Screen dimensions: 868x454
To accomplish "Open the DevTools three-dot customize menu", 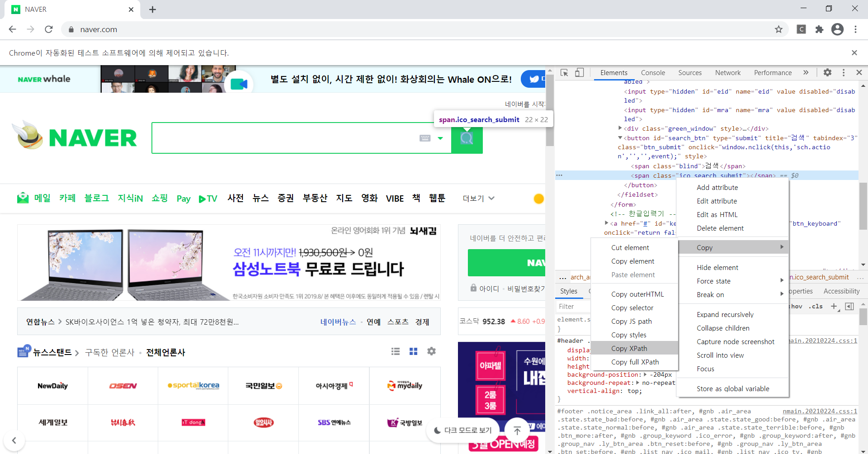I will click(843, 72).
